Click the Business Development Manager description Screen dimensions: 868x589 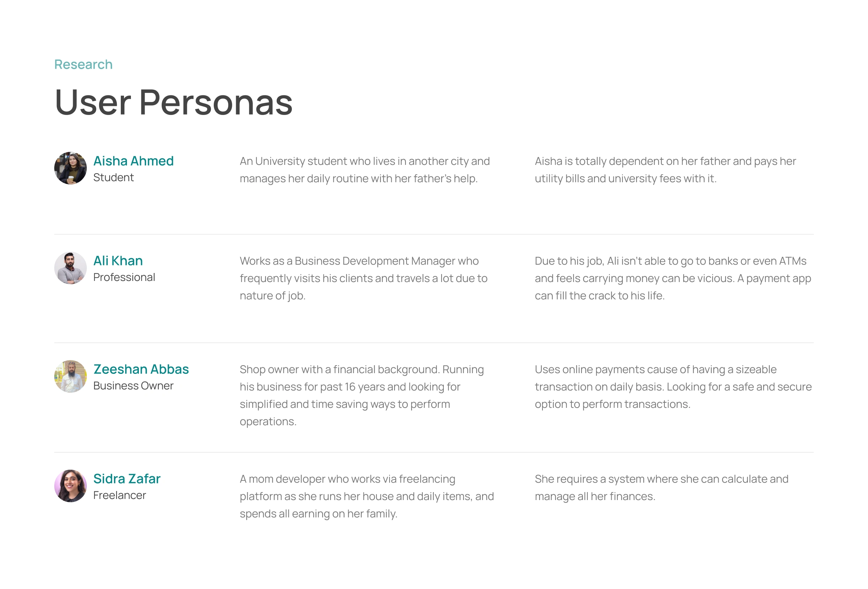(x=363, y=278)
